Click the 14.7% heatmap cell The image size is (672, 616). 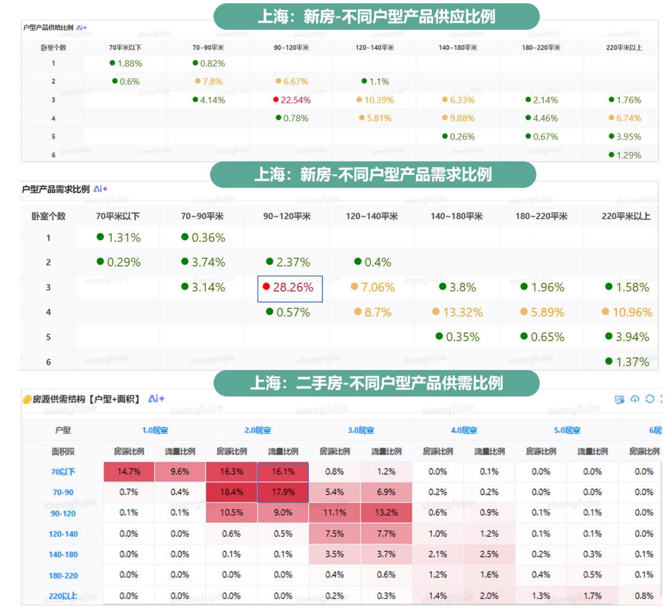click(129, 472)
